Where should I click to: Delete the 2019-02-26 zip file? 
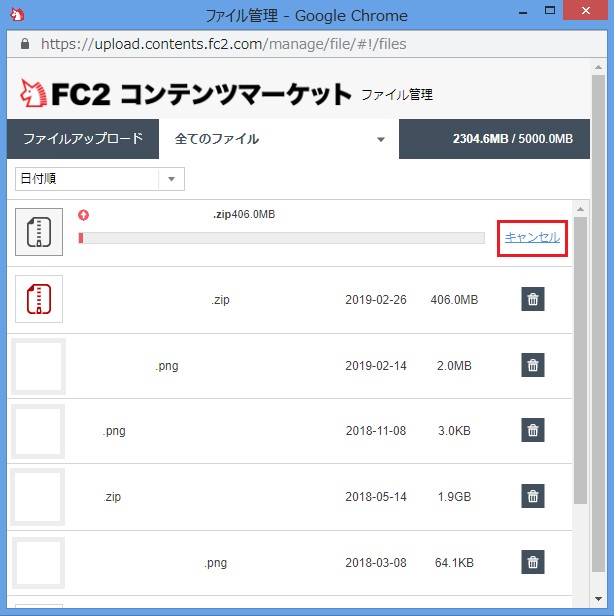(x=532, y=299)
